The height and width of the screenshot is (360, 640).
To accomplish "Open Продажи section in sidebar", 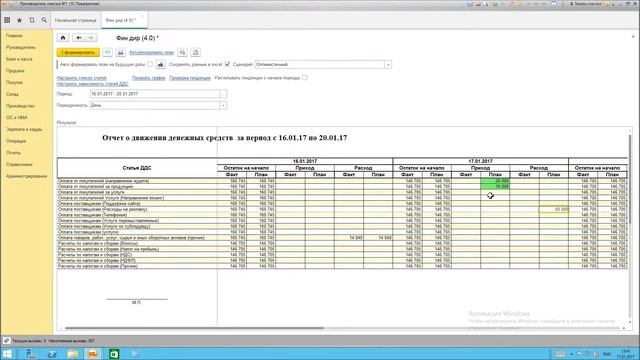I will tap(15, 71).
